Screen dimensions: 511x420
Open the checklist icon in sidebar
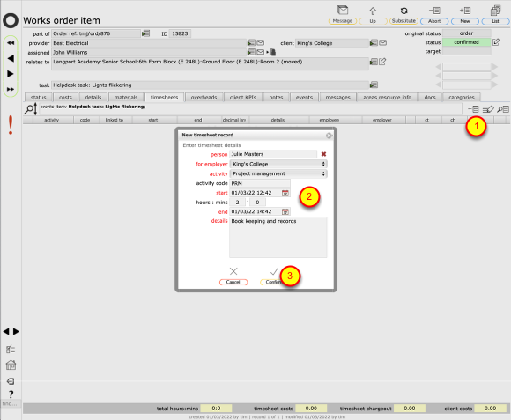[x=11, y=350]
